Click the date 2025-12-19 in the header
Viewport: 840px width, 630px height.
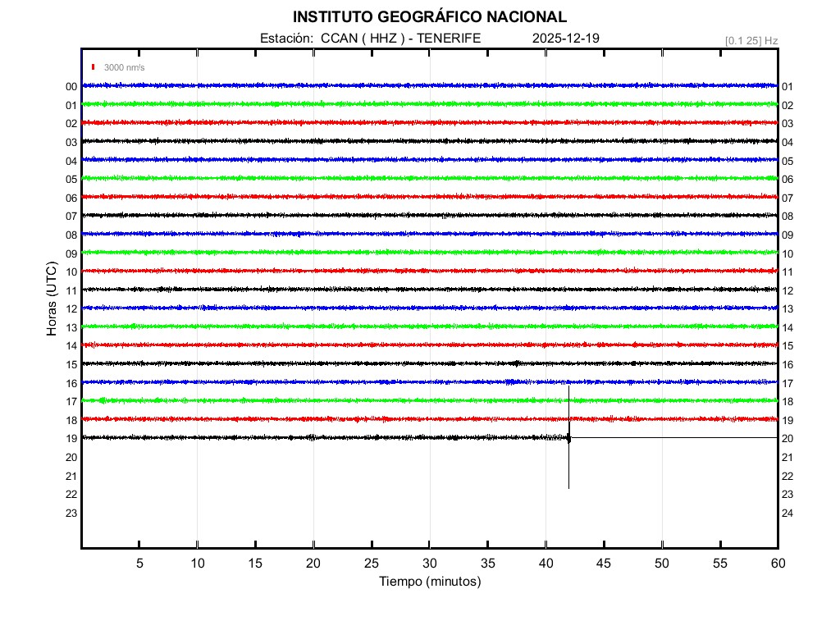pyautogui.click(x=567, y=39)
